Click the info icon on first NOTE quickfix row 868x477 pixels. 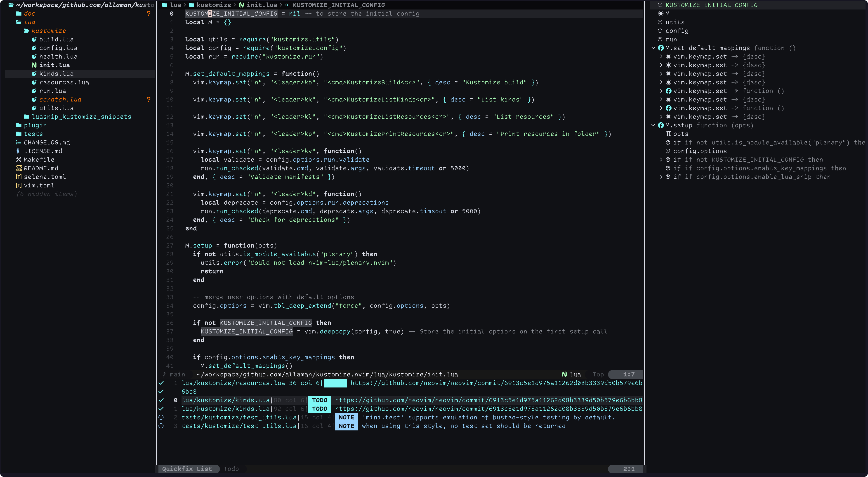tap(161, 417)
